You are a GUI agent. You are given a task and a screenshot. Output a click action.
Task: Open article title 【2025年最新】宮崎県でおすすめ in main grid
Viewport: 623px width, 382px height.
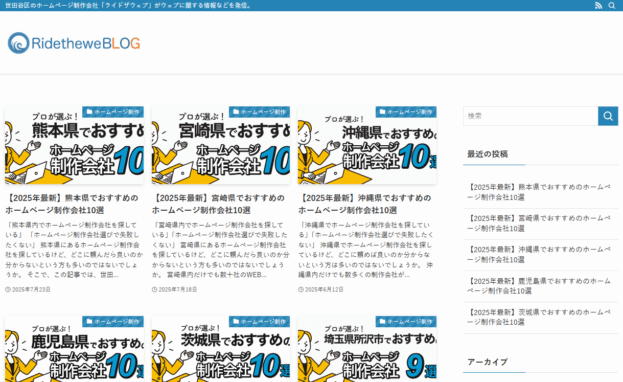[219, 204]
